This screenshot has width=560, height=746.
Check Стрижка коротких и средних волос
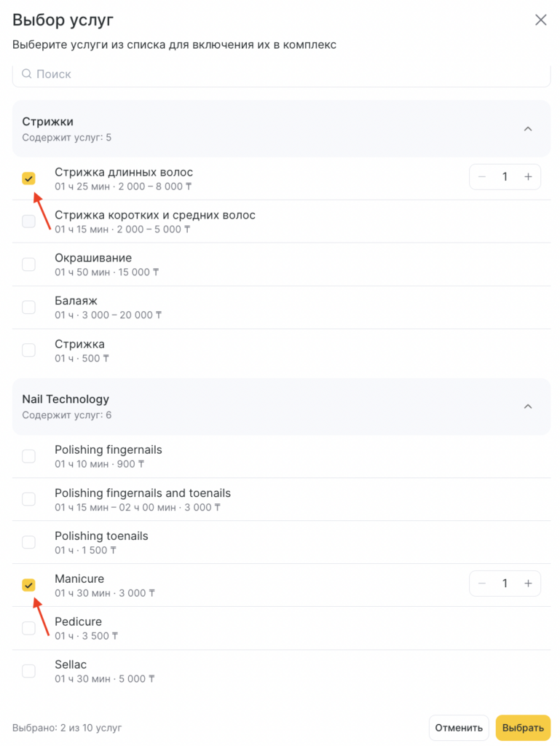pyautogui.click(x=28, y=221)
